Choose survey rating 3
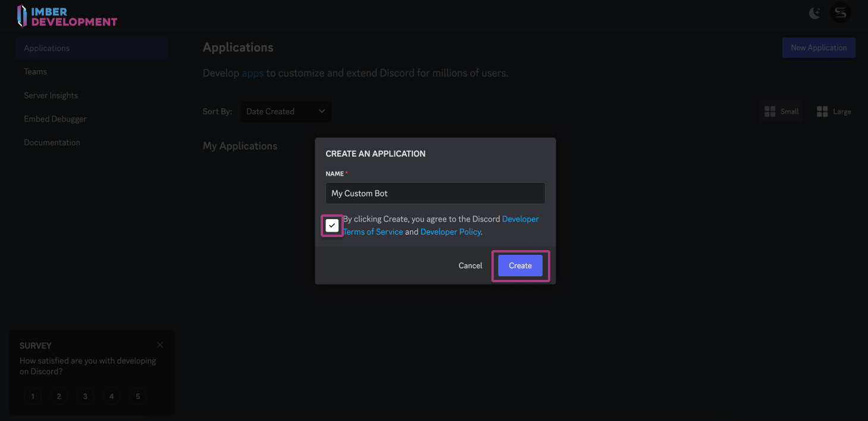The image size is (868, 421). [x=85, y=396]
